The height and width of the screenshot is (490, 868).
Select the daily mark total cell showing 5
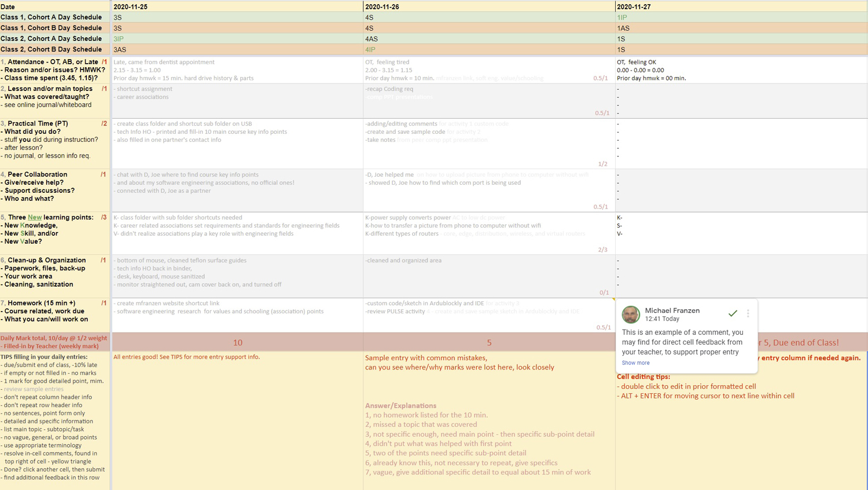click(489, 342)
